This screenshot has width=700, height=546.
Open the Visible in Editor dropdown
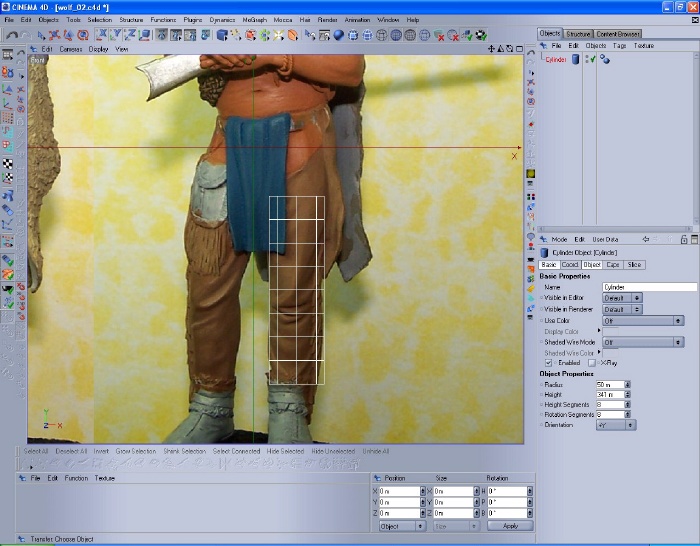pyautogui.click(x=622, y=298)
